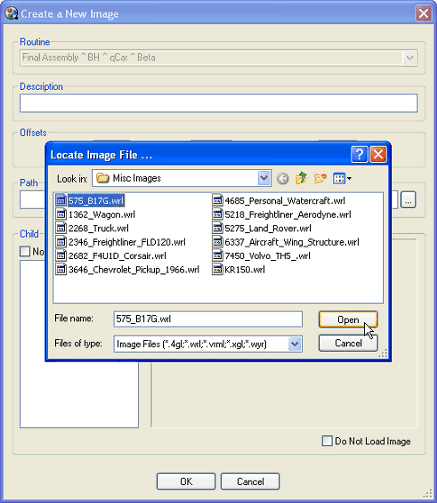Select 5275_Land_Rover.wrl in the file list
437x503 pixels.
tap(268, 228)
